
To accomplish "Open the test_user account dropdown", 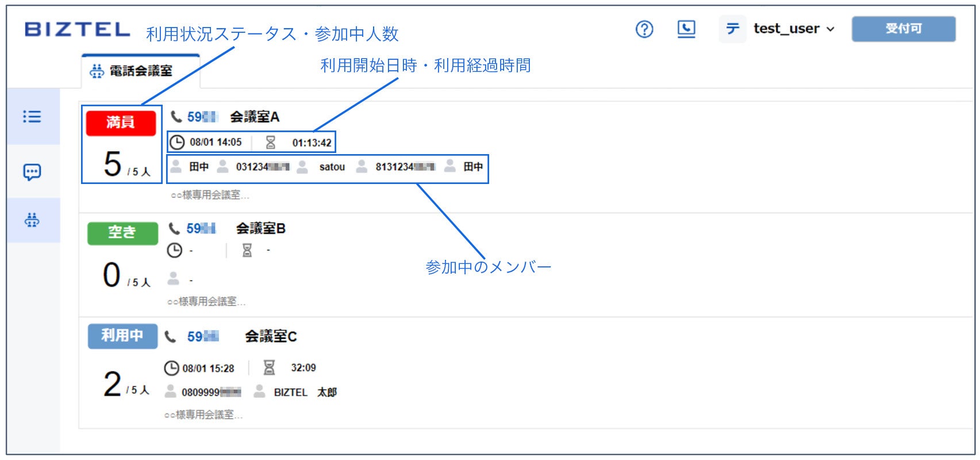I will coord(794,29).
